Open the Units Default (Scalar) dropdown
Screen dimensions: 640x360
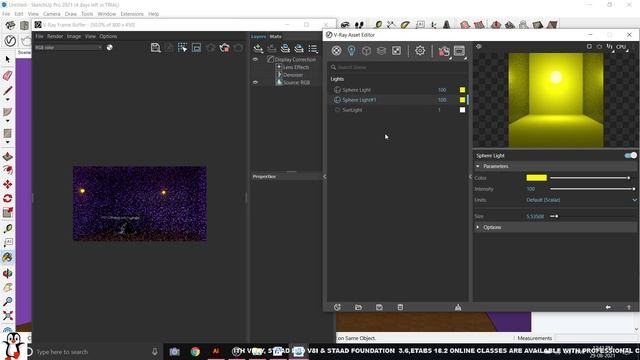[581, 200]
